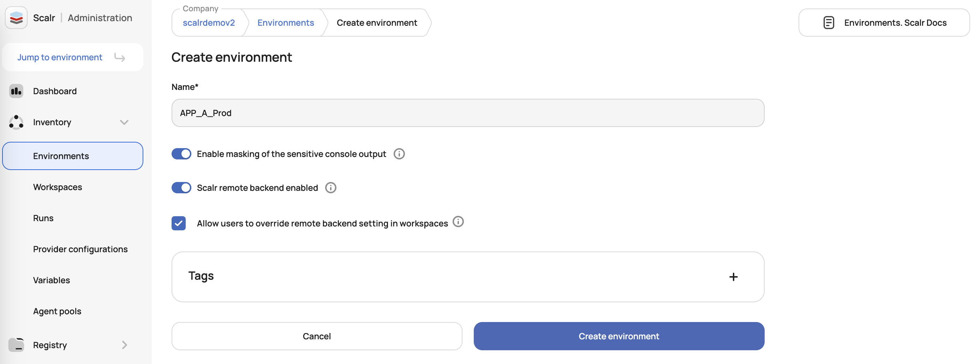Disable masking of sensitive console output
This screenshot has width=980, height=364.
point(181,154)
